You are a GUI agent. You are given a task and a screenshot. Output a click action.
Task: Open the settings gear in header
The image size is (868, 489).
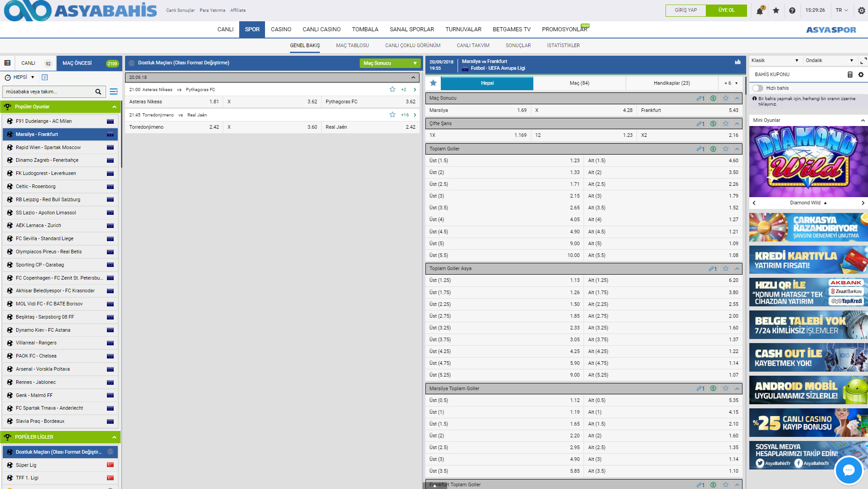pos(861,10)
